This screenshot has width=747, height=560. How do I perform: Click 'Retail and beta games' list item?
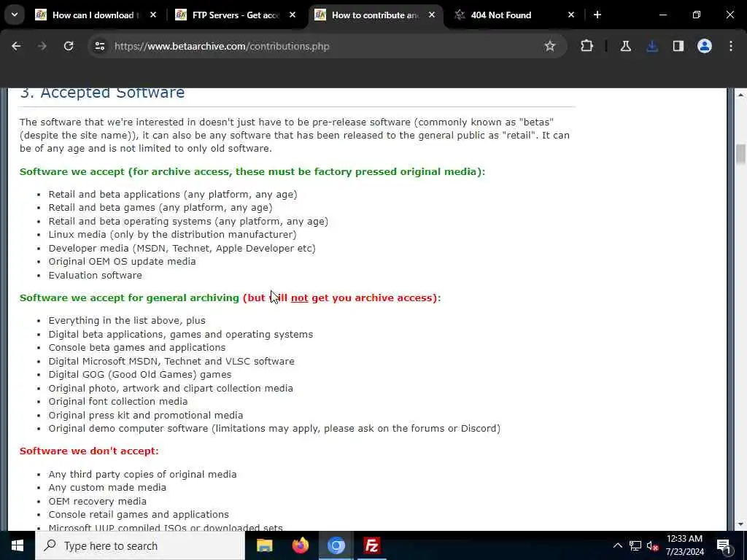(160, 208)
